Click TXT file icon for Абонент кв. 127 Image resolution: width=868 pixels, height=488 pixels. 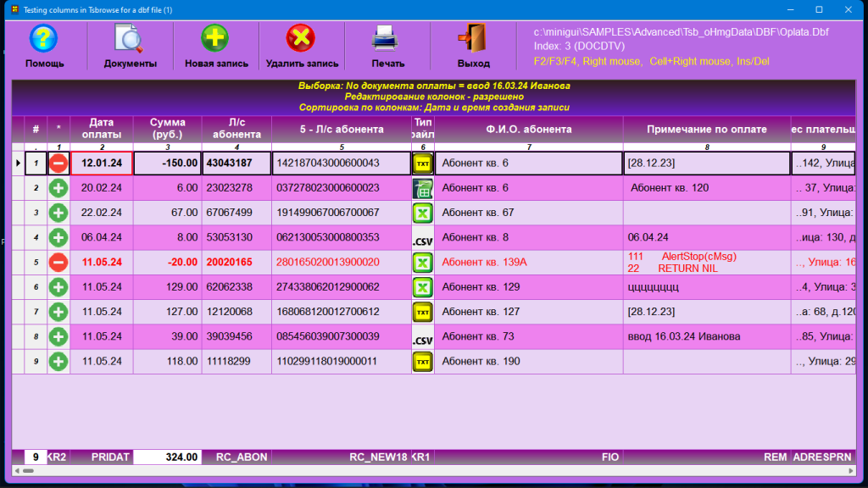tap(423, 312)
